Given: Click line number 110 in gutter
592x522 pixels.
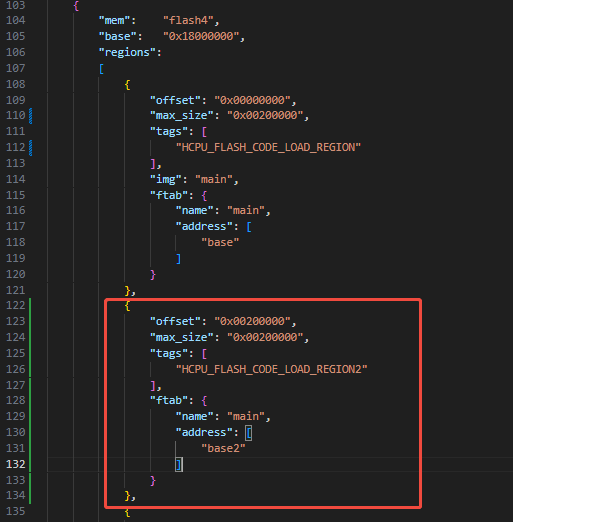Looking at the screenshot, I should coord(15,115).
